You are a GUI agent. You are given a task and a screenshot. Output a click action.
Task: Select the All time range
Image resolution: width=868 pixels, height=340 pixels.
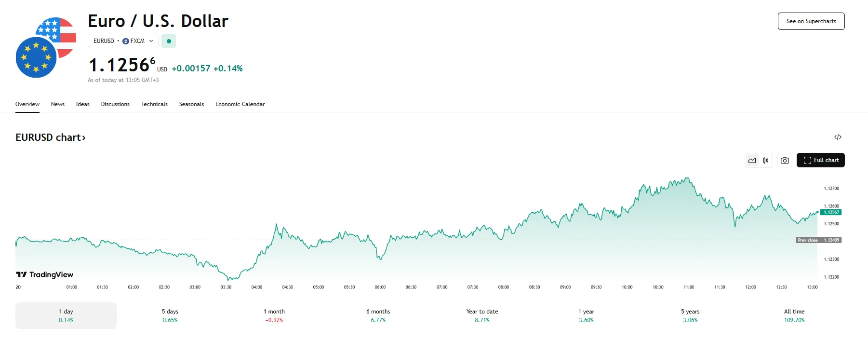(794, 316)
